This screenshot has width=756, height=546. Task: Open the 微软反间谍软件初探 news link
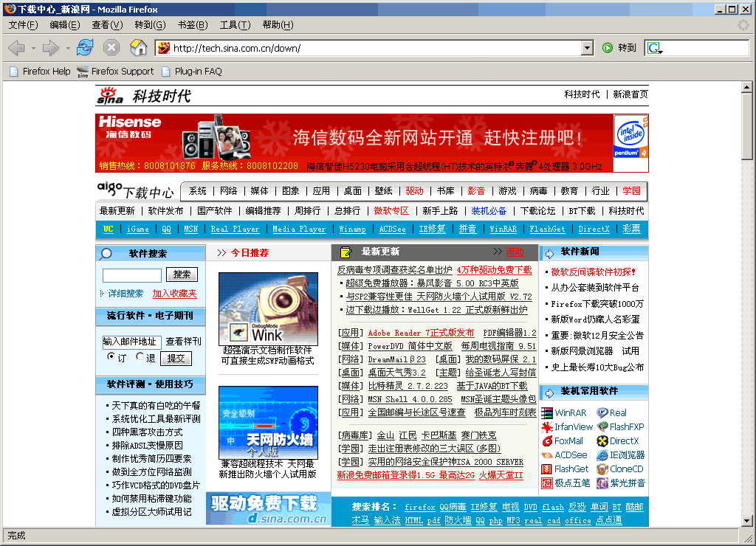point(593,272)
